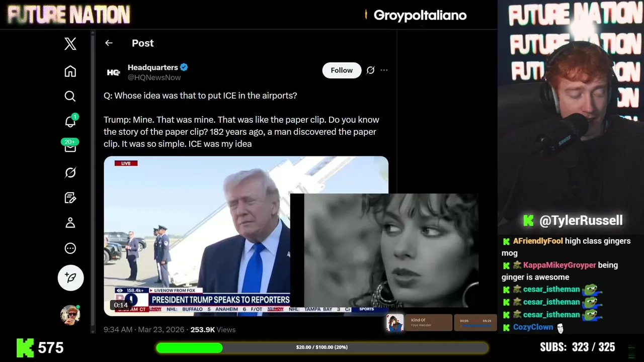Click the Faye Webster album art thumbnail

tap(395, 323)
